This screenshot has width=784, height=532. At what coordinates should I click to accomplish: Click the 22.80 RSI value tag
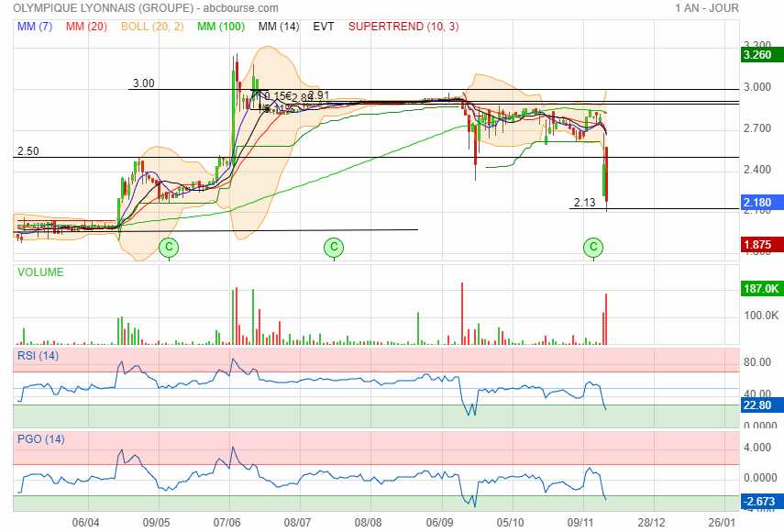[761, 405]
